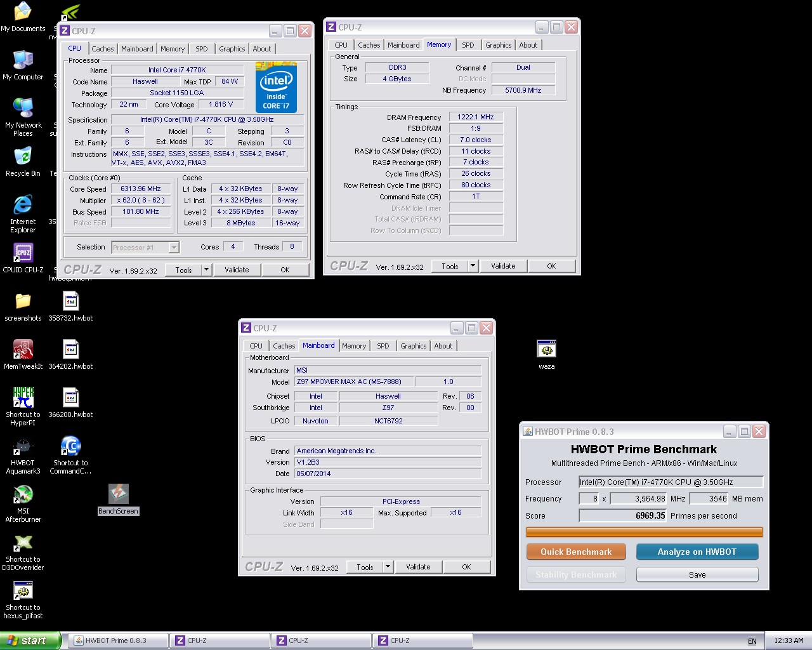Image resolution: width=812 pixels, height=650 pixels.
Task: Click HWBOT frequency value 3,564.98
Action: (639, 499)
